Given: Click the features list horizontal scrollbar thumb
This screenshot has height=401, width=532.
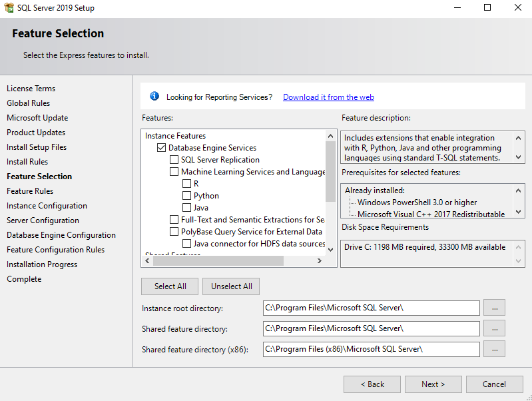Looking at the screenshot, I should [x=218, y=260].
